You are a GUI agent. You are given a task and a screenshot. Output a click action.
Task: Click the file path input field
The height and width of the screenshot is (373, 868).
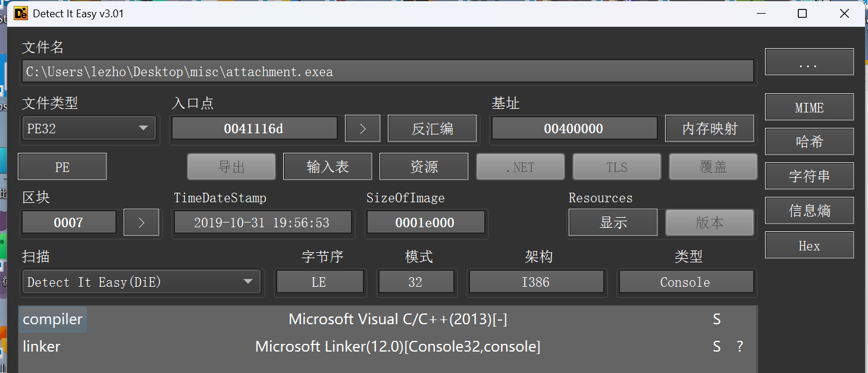pyautogui.click(x=388, y=71)
